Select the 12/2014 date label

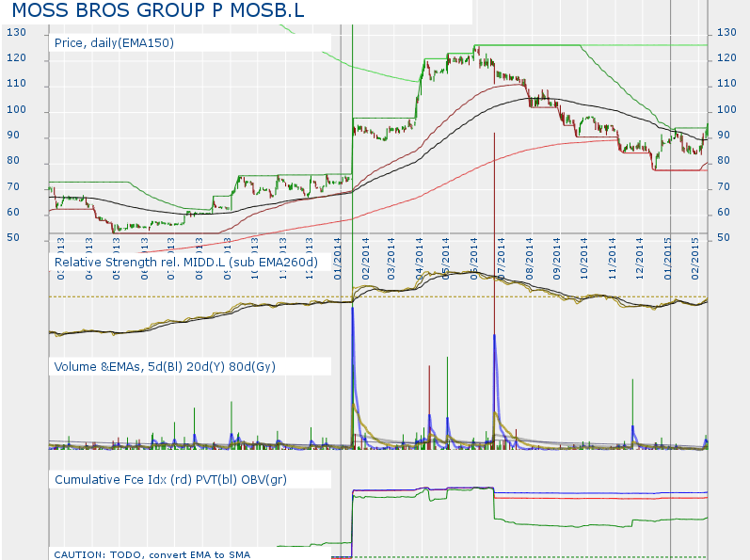tap(640, 259)
